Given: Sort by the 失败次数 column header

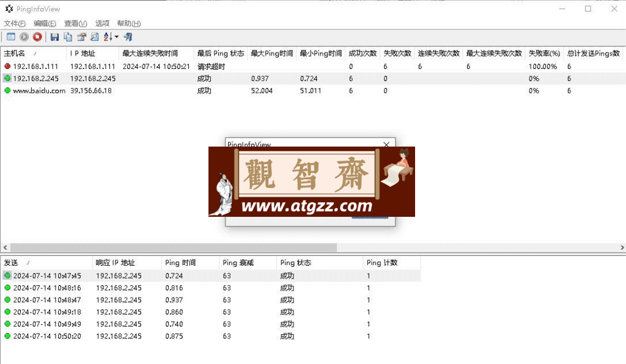Looking at the screenshot, I should point(397,53).
